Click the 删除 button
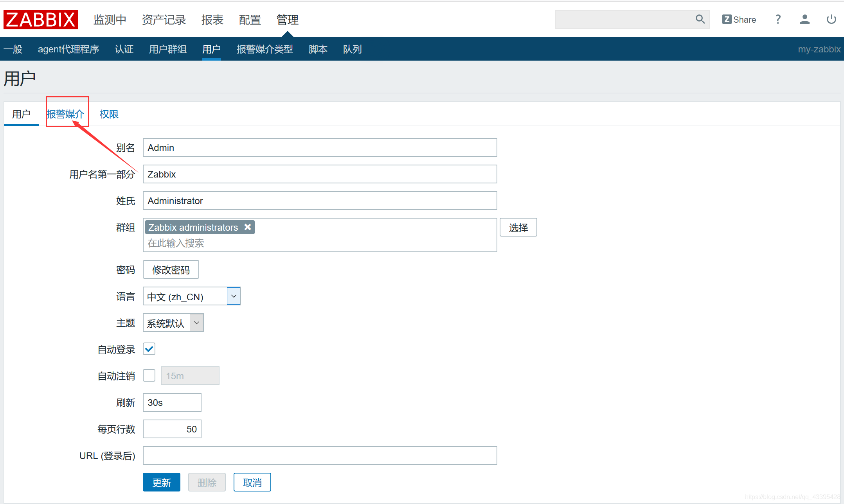Viewport: 844px width, 504px height. click(x=207, y=482)
